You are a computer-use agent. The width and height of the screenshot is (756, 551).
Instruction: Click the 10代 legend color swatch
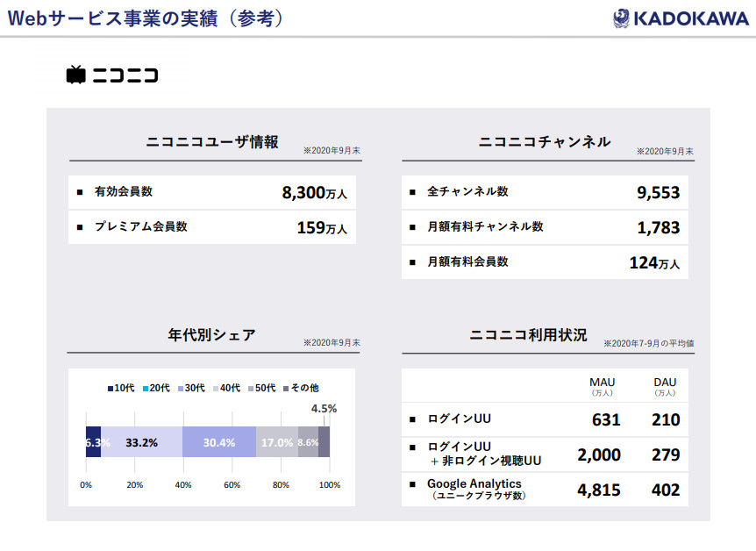pyautogui.click(x=111, y=389)
